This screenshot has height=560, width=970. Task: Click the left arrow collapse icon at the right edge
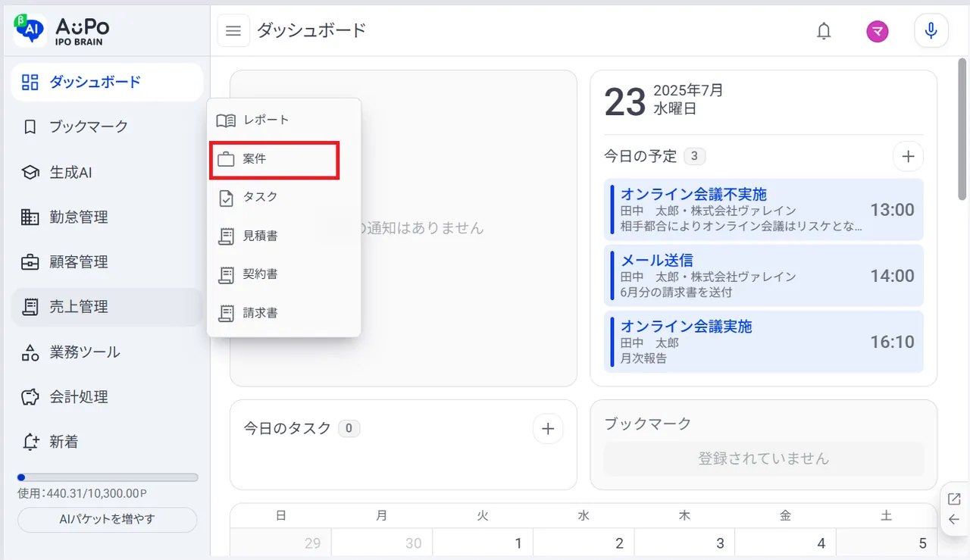[954, 520]
